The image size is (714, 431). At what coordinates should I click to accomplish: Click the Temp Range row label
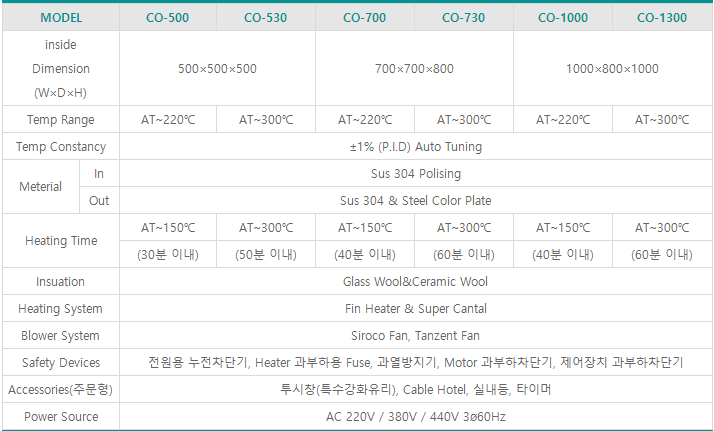click(60, 120)
